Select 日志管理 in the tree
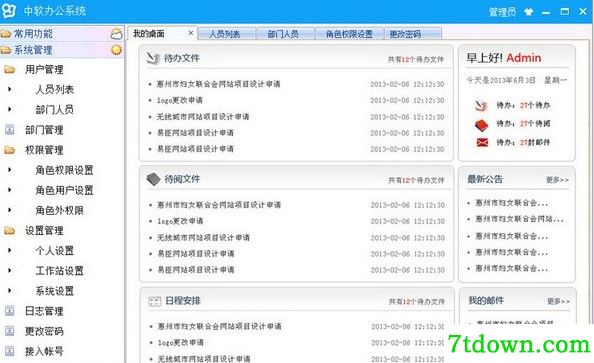594x363 pixels. coord(44,311)
